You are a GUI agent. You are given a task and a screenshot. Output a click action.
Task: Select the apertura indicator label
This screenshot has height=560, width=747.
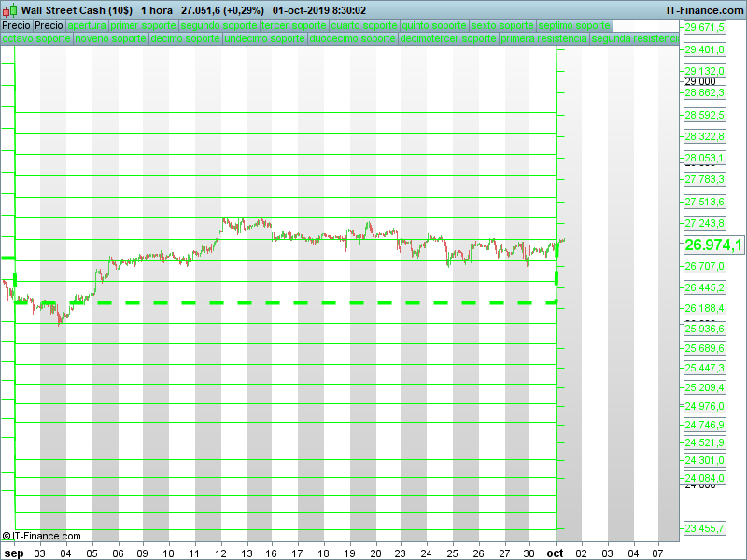(87, 26)
